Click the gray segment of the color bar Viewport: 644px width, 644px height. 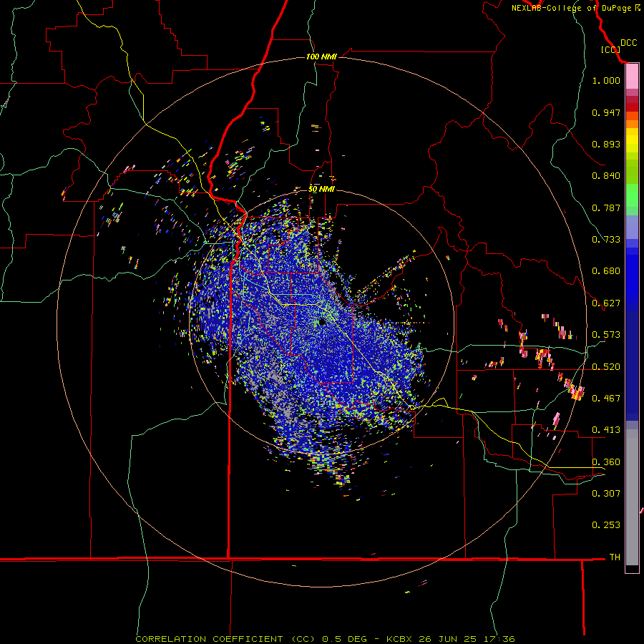(x=632, y=497)
